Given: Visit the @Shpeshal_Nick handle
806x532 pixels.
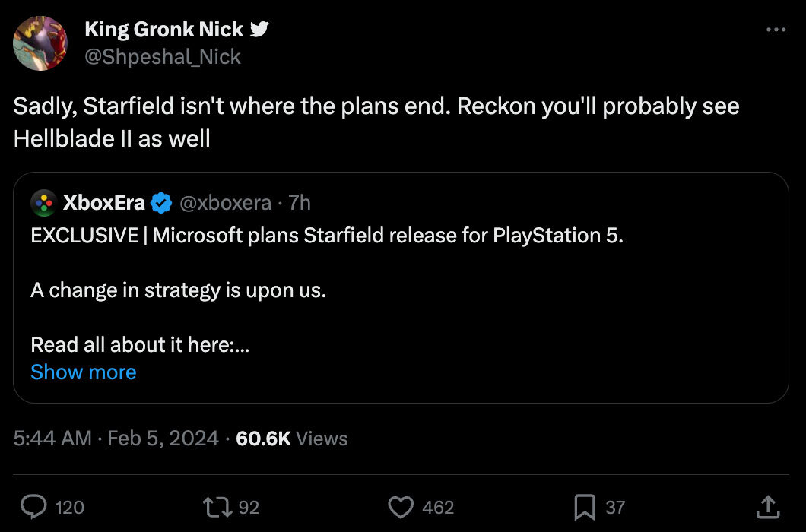Looking at the screenshot, I should (x=163, y=56).
